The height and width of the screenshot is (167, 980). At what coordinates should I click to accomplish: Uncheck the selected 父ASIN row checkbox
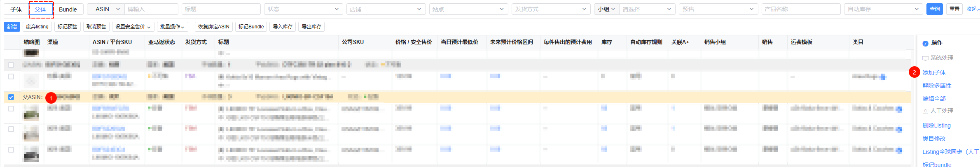(11, 97)
